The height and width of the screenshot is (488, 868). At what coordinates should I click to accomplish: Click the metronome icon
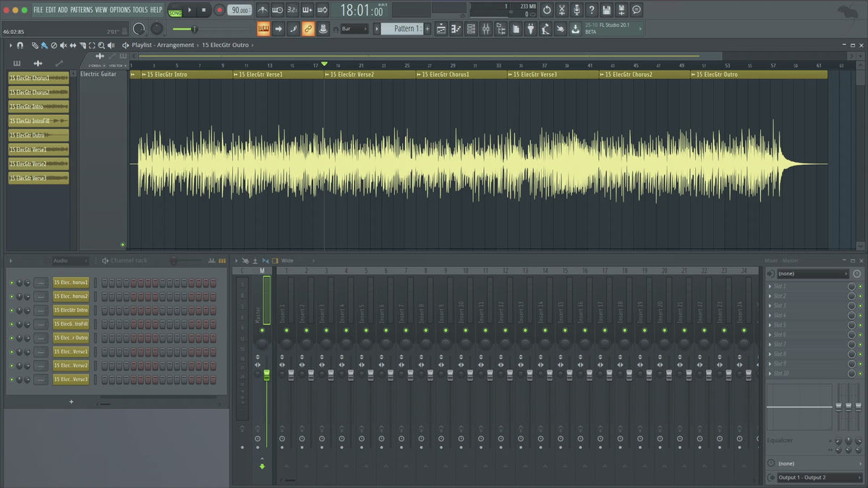(261, 10)
